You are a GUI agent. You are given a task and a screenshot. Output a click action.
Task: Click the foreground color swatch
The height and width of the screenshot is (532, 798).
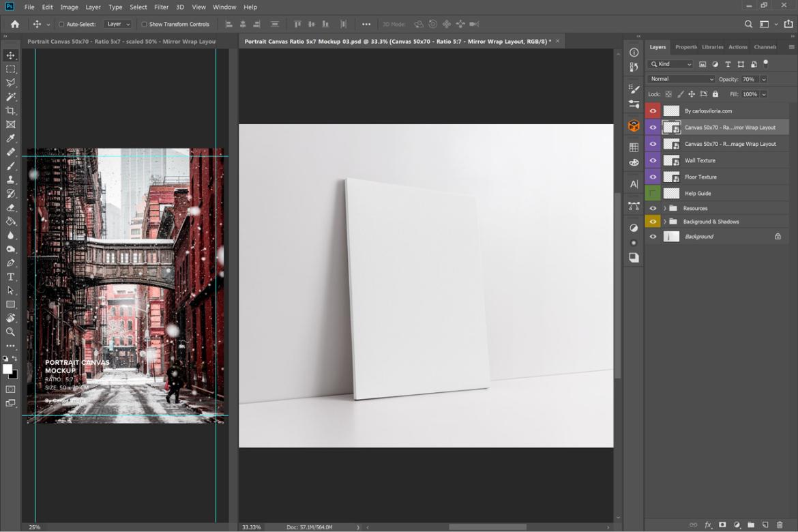(x=7, y=369)
